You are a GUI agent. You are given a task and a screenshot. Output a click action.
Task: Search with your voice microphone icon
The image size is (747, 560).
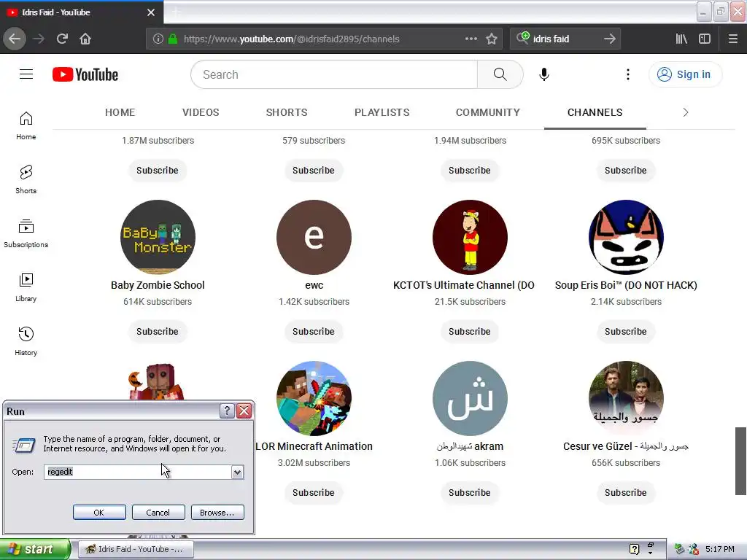(544, 74)
